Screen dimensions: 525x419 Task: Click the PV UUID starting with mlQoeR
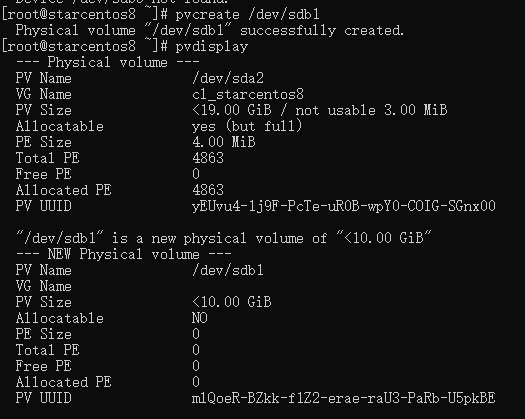tap(344, 398)
